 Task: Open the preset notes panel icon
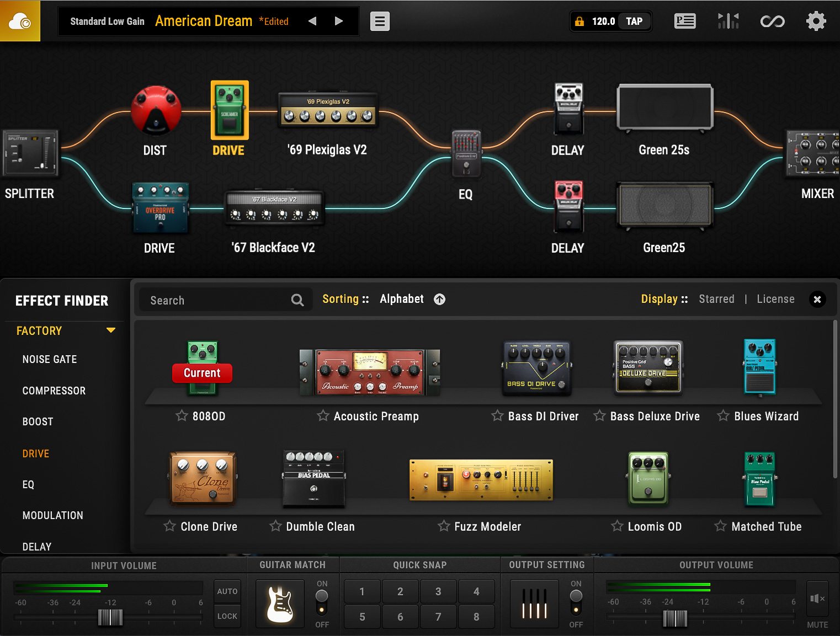point(685,22)
